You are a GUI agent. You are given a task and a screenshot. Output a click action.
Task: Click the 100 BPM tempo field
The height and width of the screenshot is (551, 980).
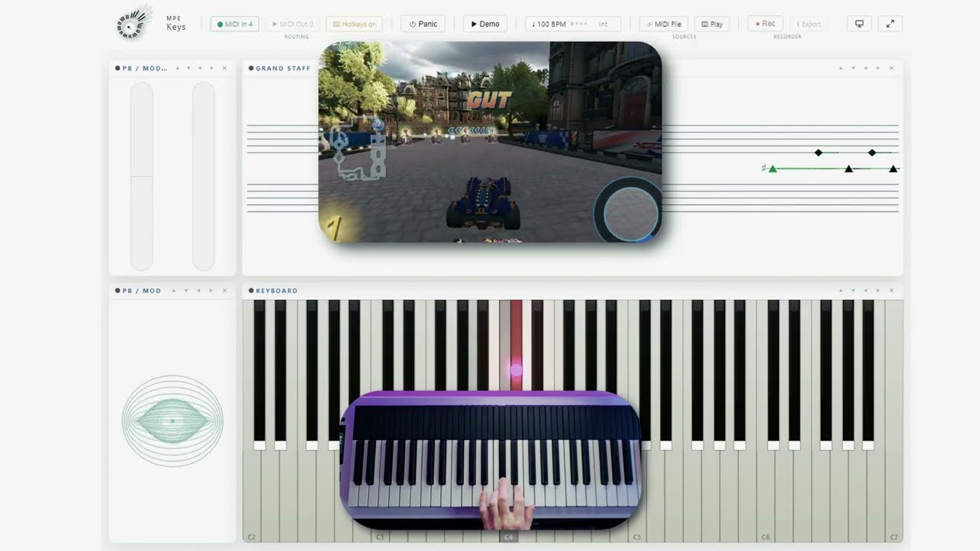tap(549, 24)
